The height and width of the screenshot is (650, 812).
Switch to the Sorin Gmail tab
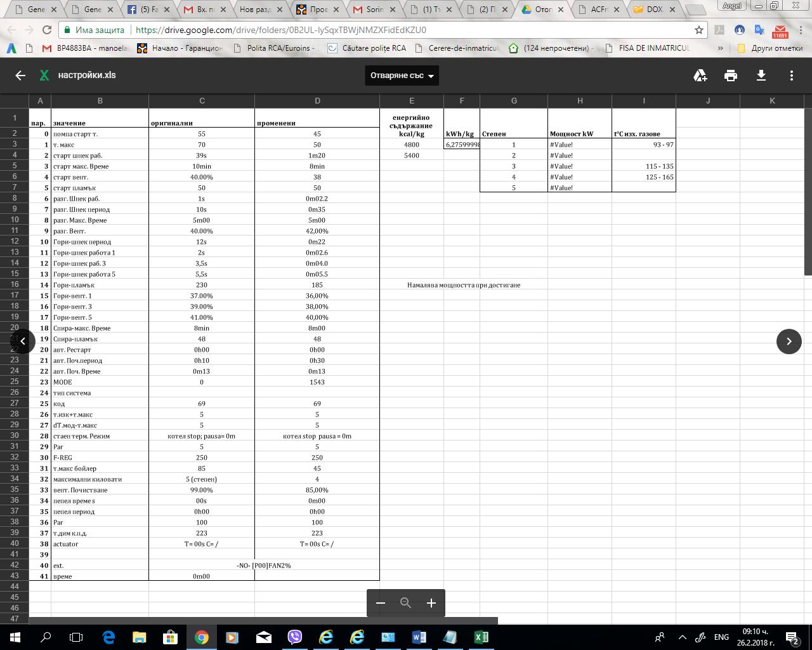coord(374,10)
